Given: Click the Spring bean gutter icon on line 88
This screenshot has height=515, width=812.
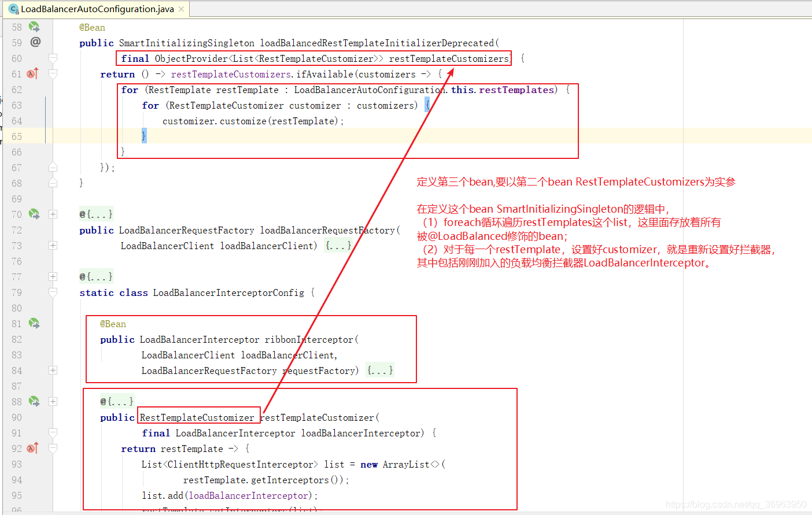Looking at the screenshot, I should coord(34,401).
